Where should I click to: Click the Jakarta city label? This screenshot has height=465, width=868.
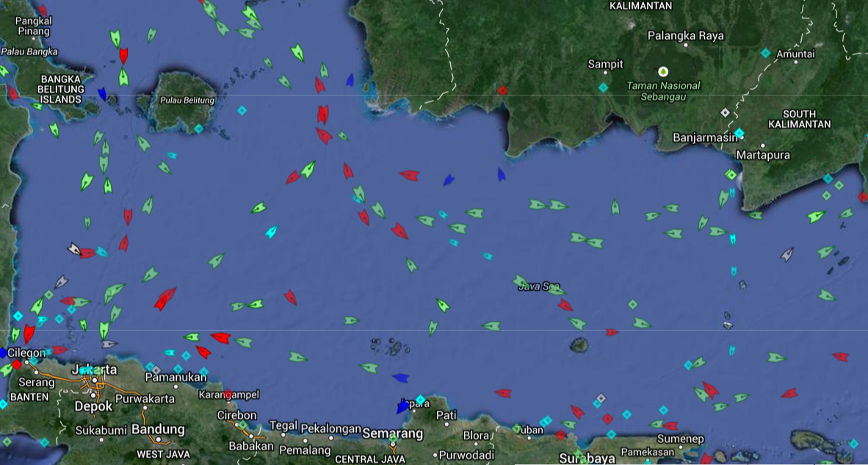tap(95, 369)
